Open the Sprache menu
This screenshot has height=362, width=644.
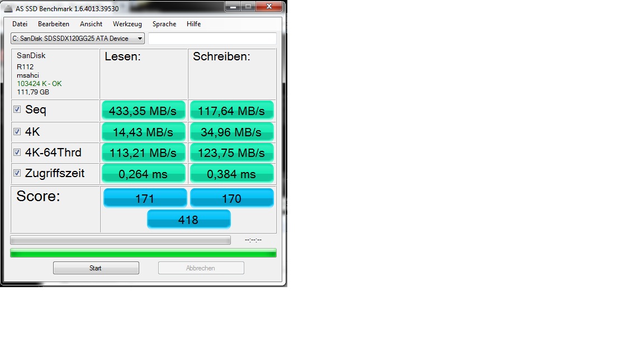tap(164, 24)
